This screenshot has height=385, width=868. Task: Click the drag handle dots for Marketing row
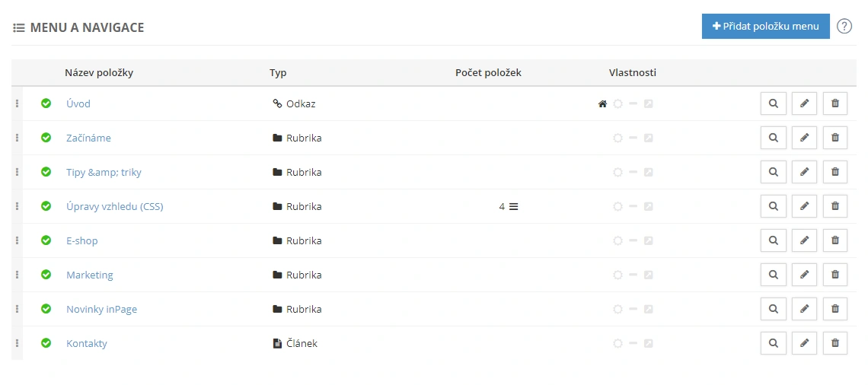(17, 275)
